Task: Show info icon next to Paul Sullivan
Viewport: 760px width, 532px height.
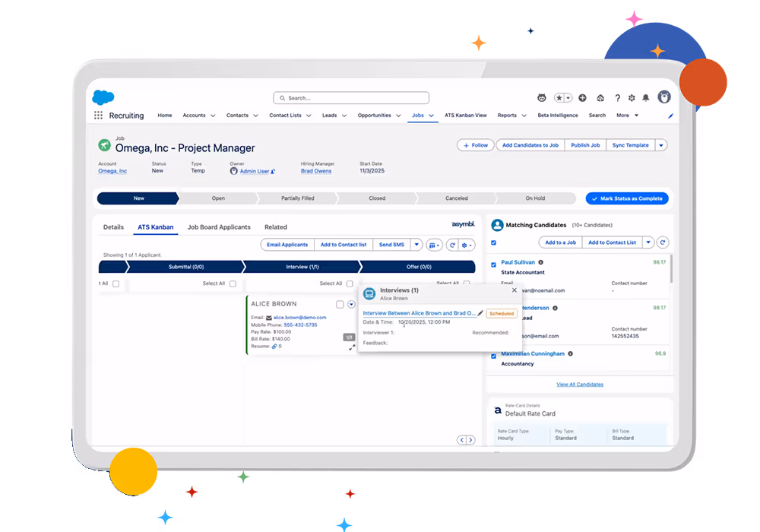Action: [x=541, y=262]
